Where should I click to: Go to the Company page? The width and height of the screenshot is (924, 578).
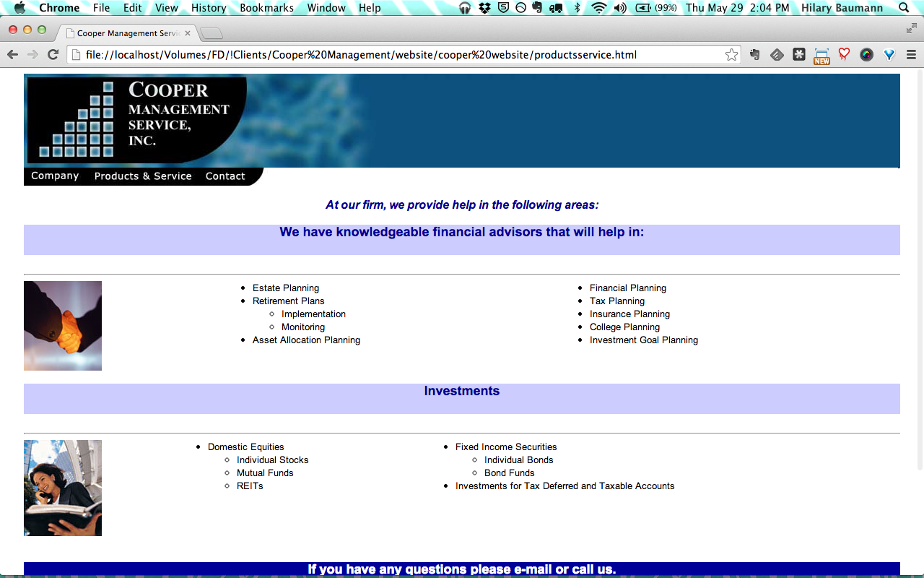click(x=55, y=176)
